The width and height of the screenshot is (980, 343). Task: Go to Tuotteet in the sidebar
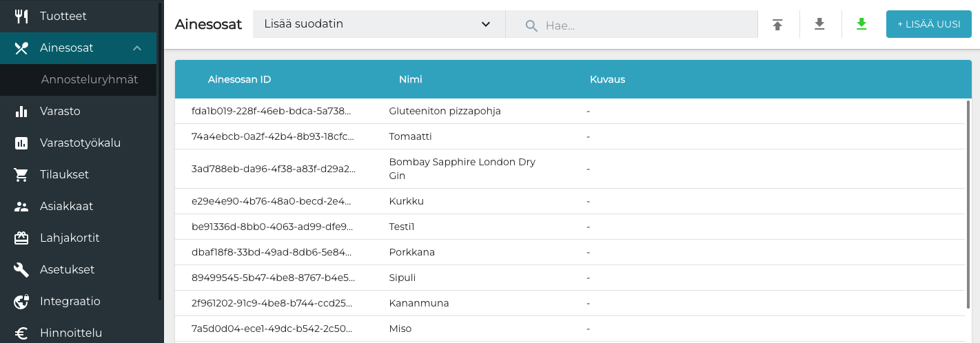point(63,16)
